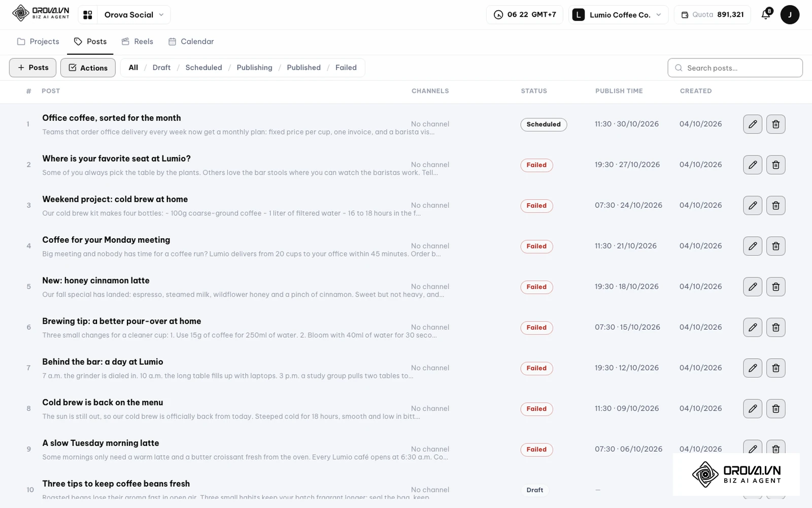This screenshot has height=508, width=812.
Task: Filter posts by Scheduled status
Action: click(204, 68)
